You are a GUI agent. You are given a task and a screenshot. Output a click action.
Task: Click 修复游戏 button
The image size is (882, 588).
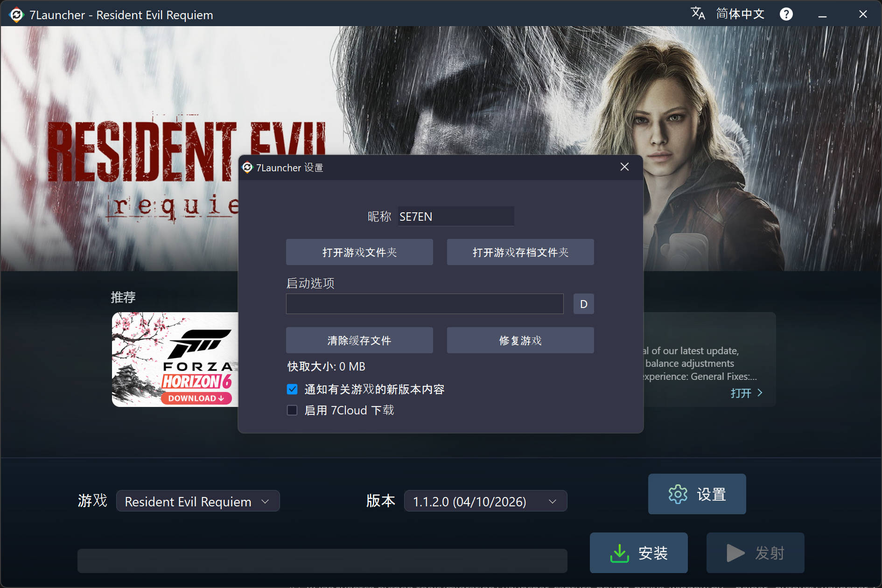point(520,340)
